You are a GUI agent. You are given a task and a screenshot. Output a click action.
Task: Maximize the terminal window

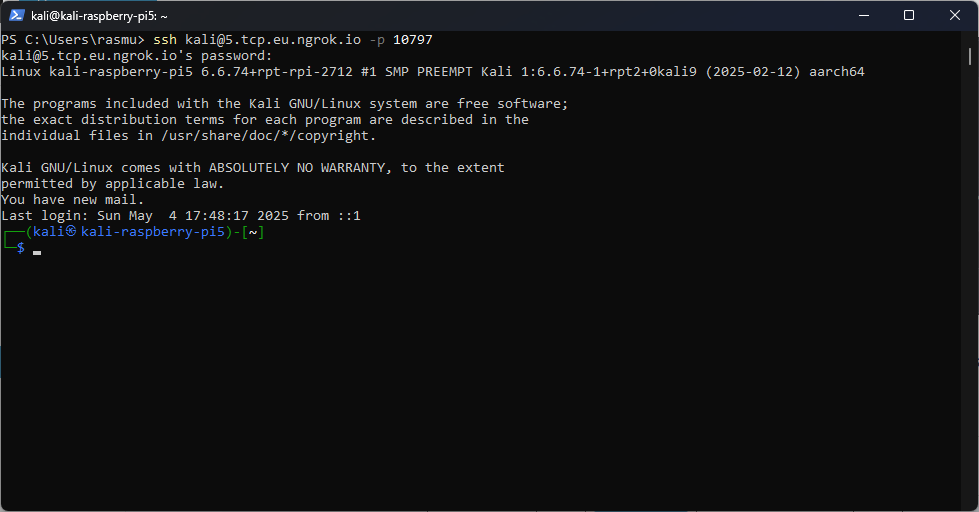[909, 15]
